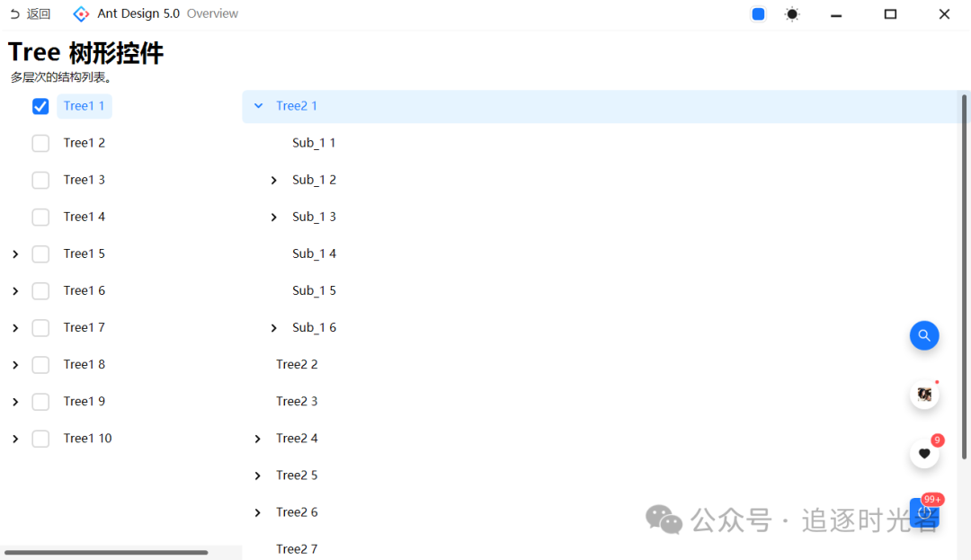Select the Tree1 5 label
This screenshot has height=560, width=971.
(85, 253)
